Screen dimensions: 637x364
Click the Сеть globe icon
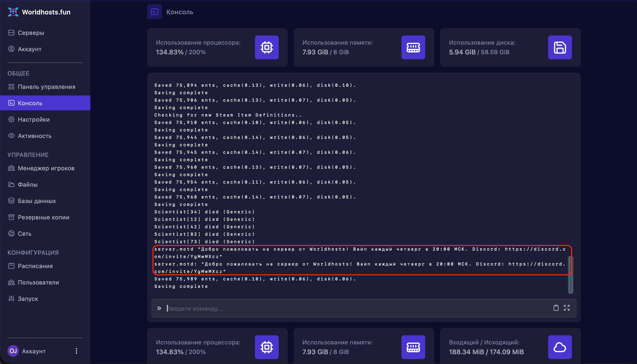click(11, 233)
